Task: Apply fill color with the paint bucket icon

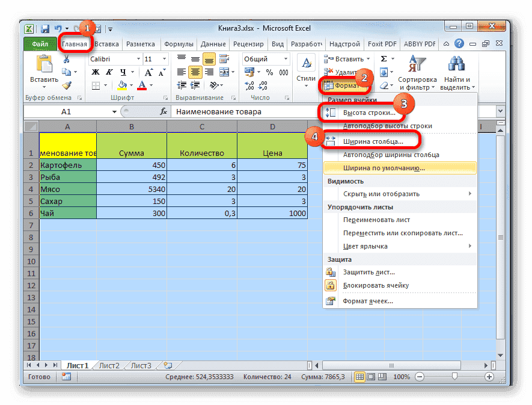Action: pyautogui.click(x=121, y=86)
